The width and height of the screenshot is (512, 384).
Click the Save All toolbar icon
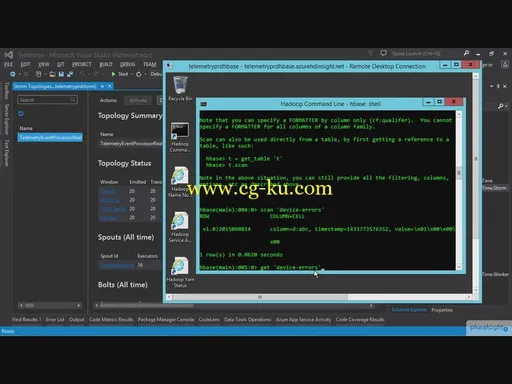70,74
